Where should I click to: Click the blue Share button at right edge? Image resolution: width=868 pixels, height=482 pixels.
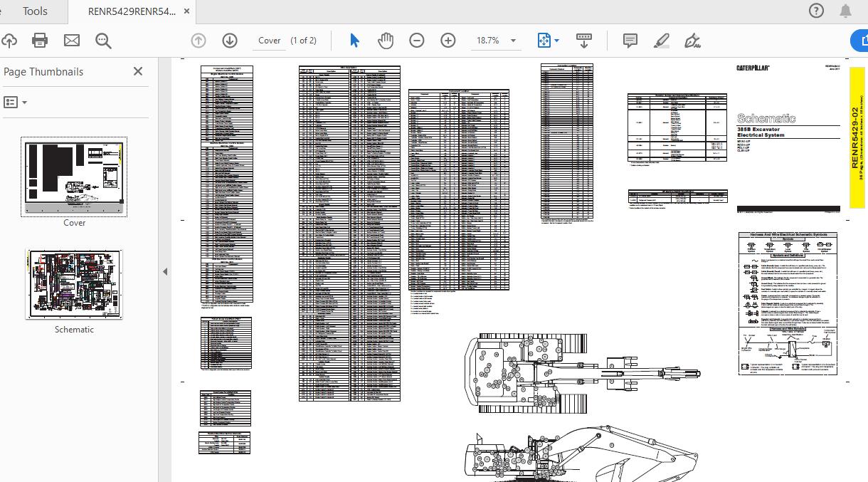point(859,41)
